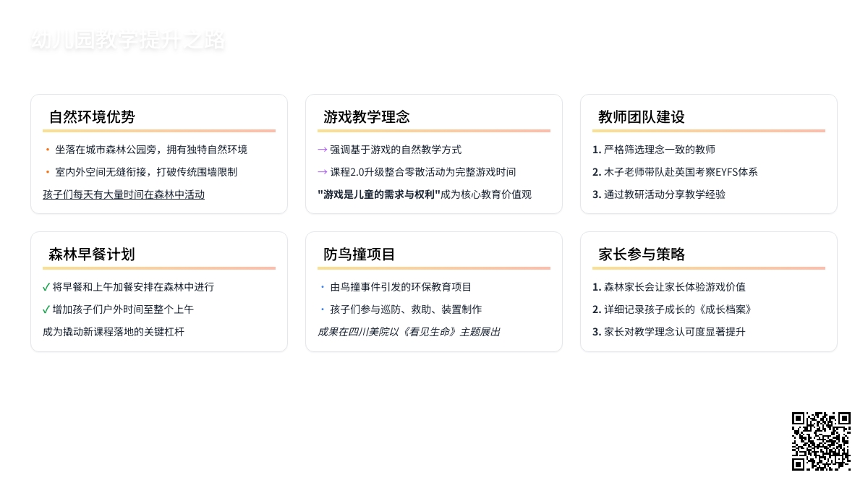Click the bullet 由鸟撞事件引发的环保教育项目

(401, 287)
